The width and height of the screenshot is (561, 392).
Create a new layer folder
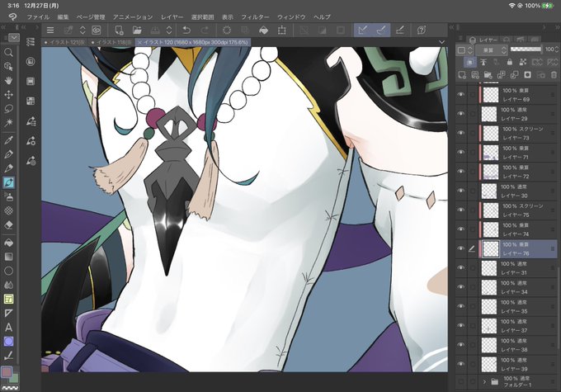pyautogui.click(x=488, y=75)
